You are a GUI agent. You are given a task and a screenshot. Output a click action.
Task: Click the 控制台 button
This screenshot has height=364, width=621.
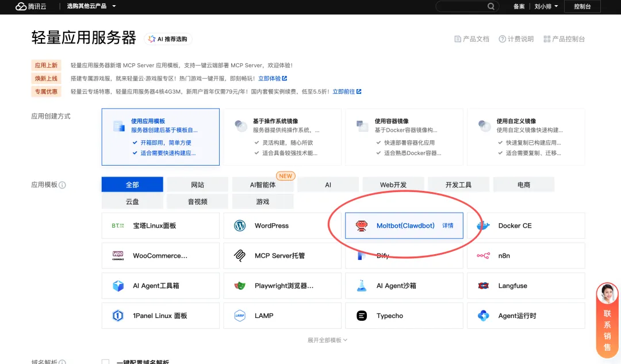582,7
